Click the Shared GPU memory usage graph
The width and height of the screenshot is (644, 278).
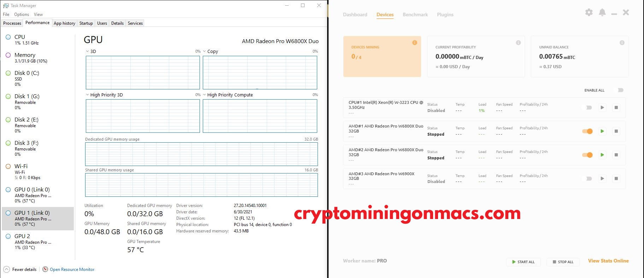point(201,185)
